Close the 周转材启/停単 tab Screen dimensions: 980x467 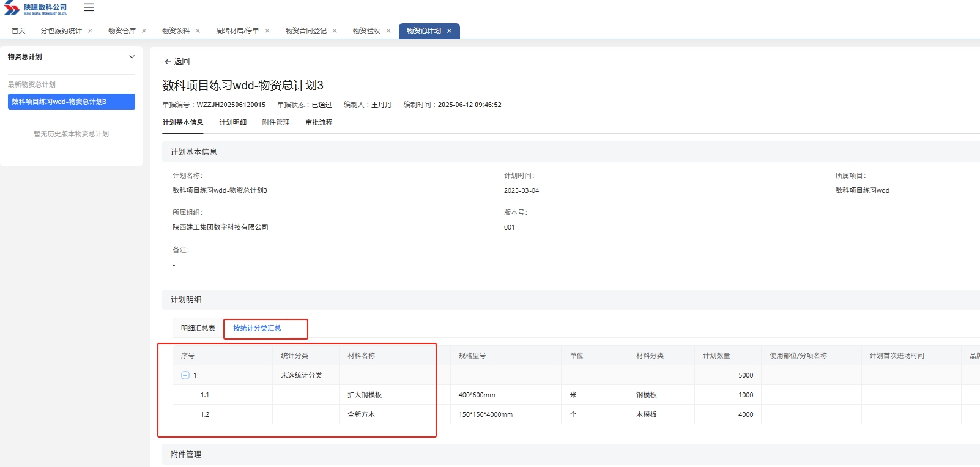click(x=267, y=31)
